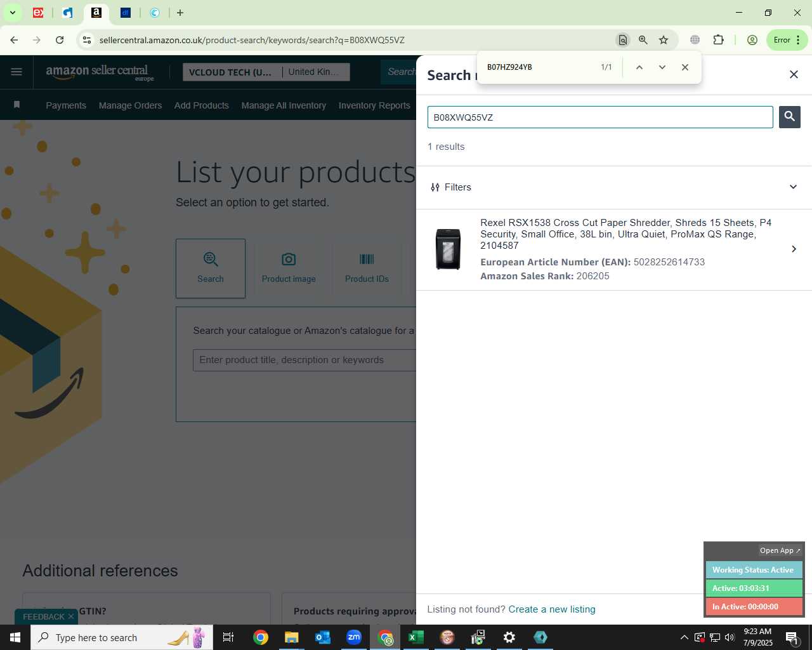The image size is (812, 650).
Task: Click the bookmark flag icon in nav bar
Action: tap(17, 105)
